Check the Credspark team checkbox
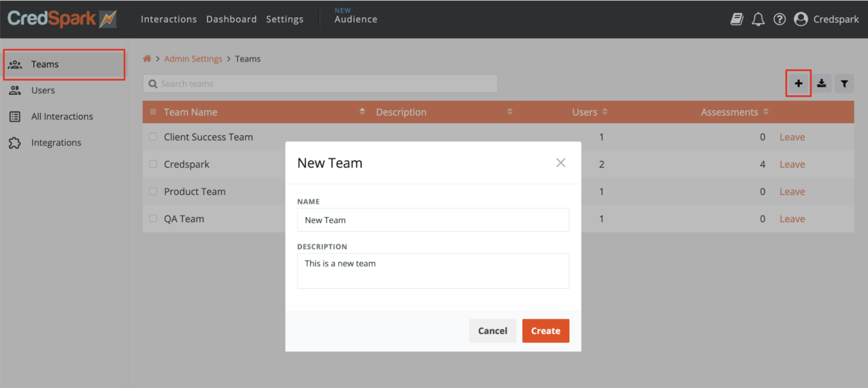Viewport: 868px width, 388px height. pos(153,164)
